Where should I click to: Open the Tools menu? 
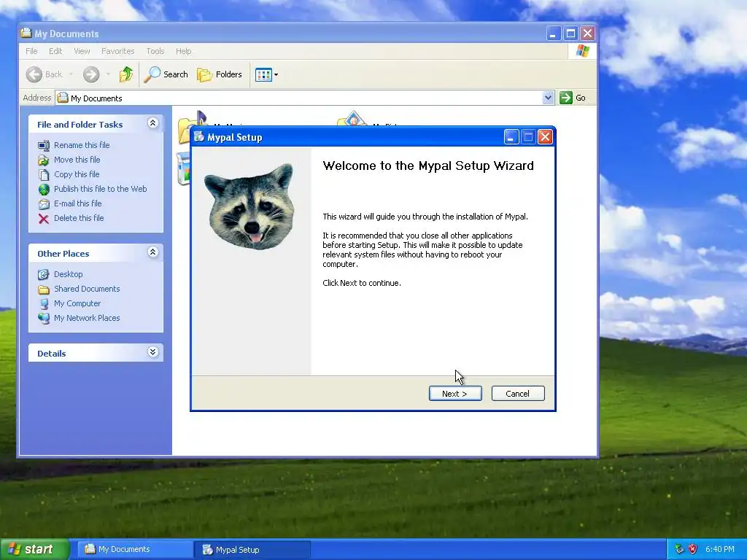(155, 51)
